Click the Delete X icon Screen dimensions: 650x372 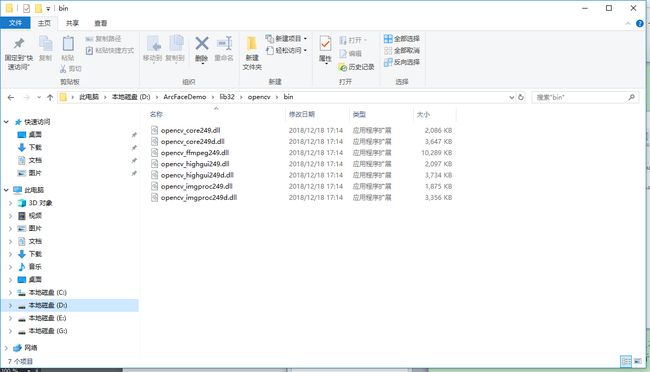pos(202,43)
